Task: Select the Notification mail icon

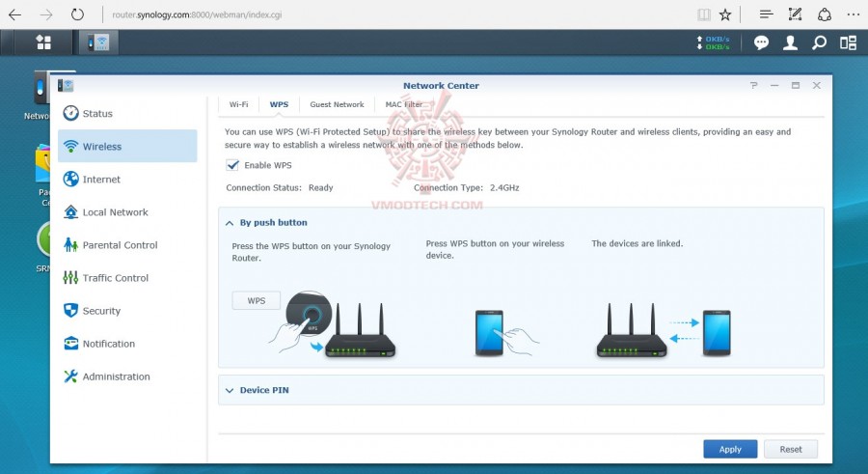Action: click(70, 343)
